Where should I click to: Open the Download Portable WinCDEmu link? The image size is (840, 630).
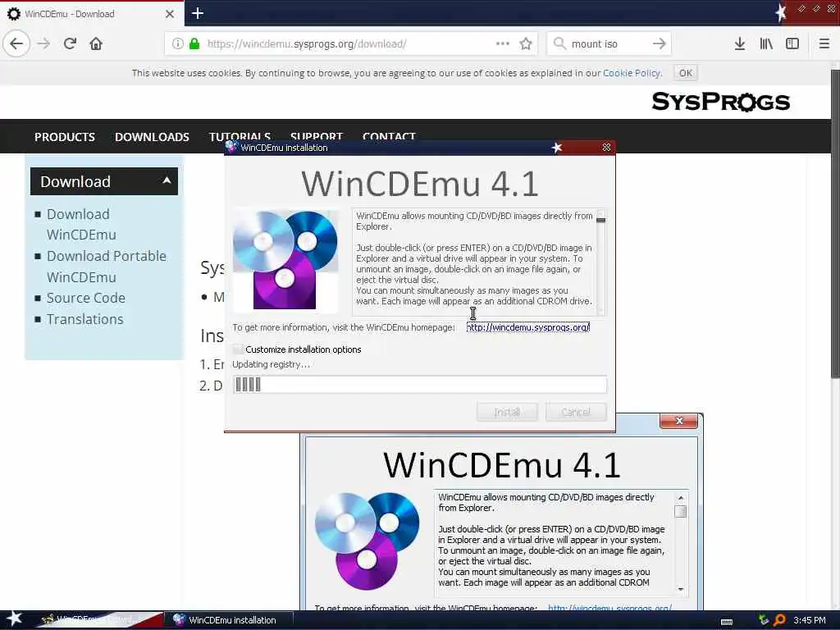click(107, 267)
